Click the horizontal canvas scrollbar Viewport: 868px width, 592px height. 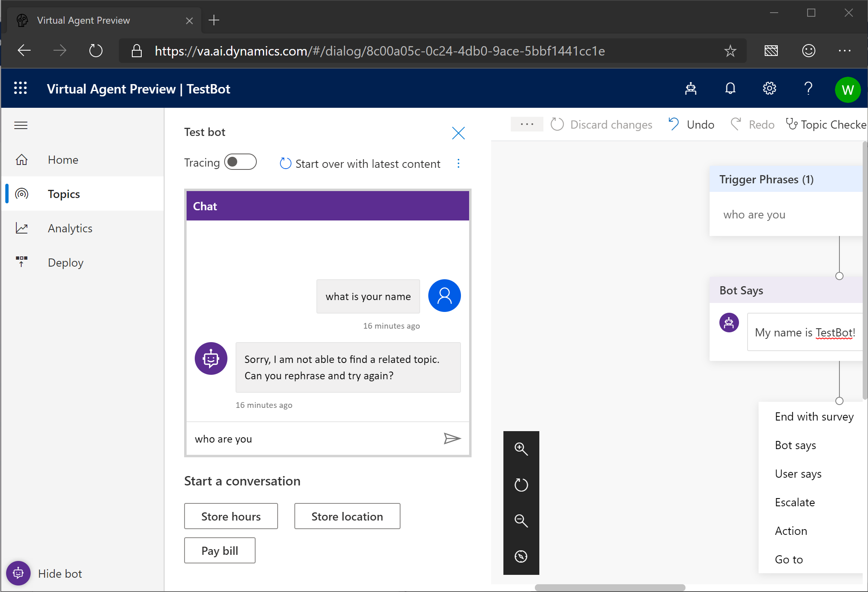coord(610,588)
